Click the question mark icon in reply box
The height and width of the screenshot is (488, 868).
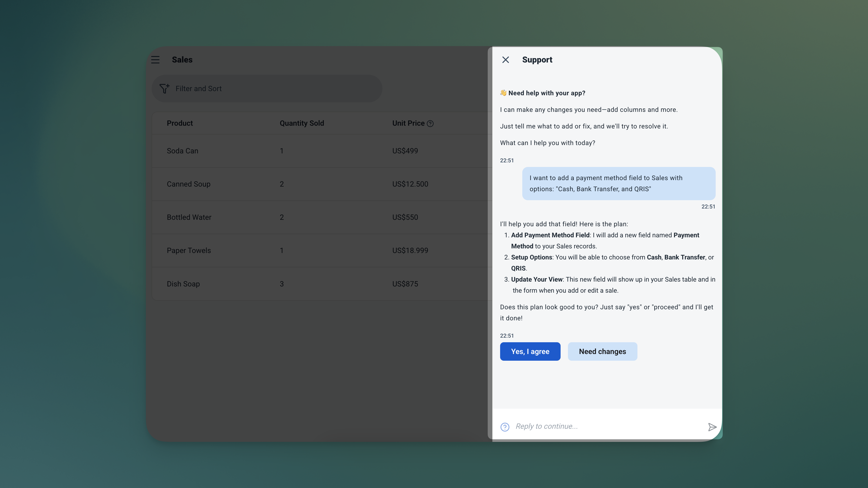pos(505,427)
